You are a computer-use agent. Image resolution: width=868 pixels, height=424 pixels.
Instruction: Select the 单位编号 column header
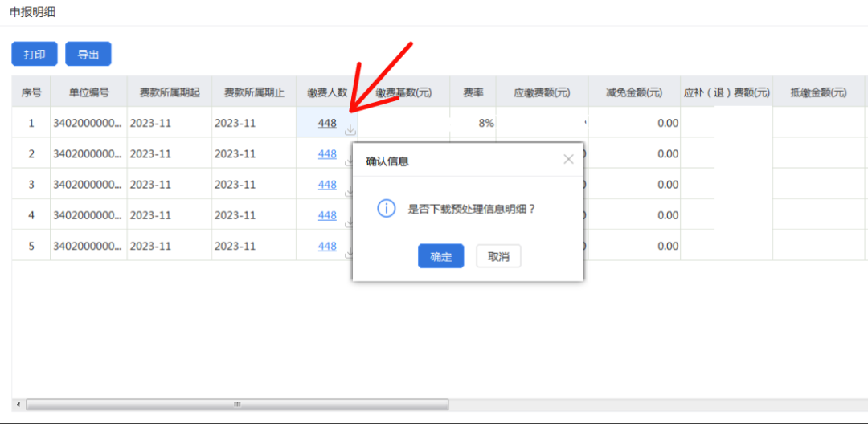coord(88,92)
